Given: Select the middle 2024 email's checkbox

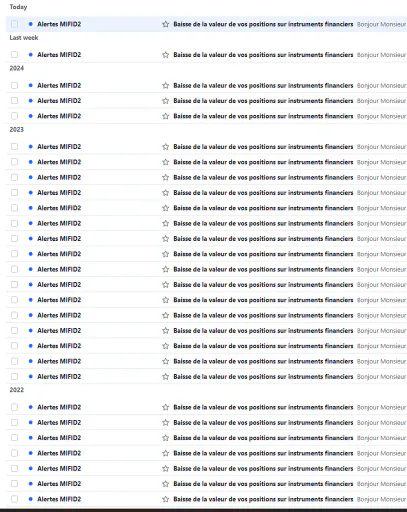Looking at the screenshot, I should tap(14, 101).
